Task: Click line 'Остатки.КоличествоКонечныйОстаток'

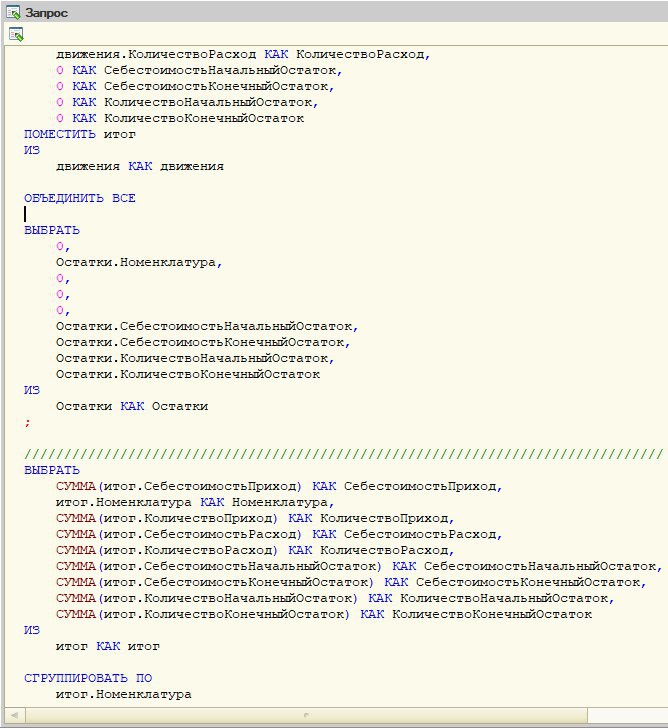Action: click(188, 374)
